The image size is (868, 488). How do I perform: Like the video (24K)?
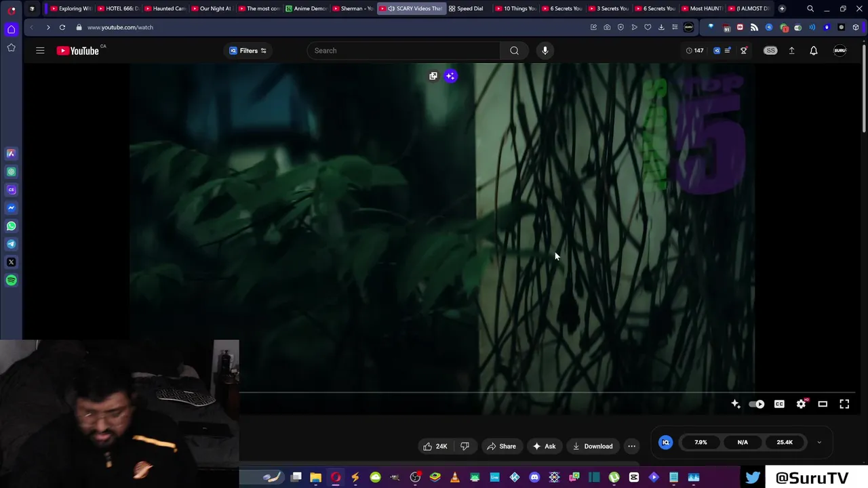point(435,446)
